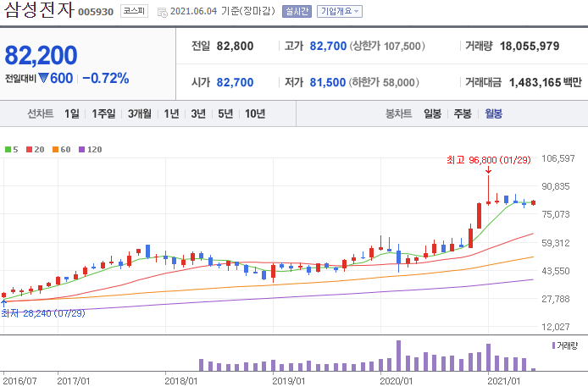The image size is (588, 392).
Task: Click the 고가 value 82,700
Action: [x=328, y=46]
